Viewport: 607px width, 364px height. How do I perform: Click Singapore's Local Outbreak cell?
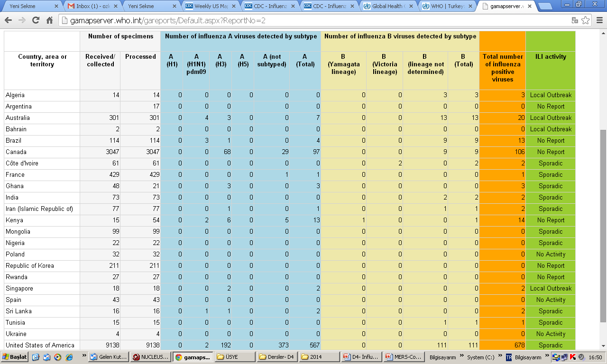pyautogui.click(x=551, y=288)
